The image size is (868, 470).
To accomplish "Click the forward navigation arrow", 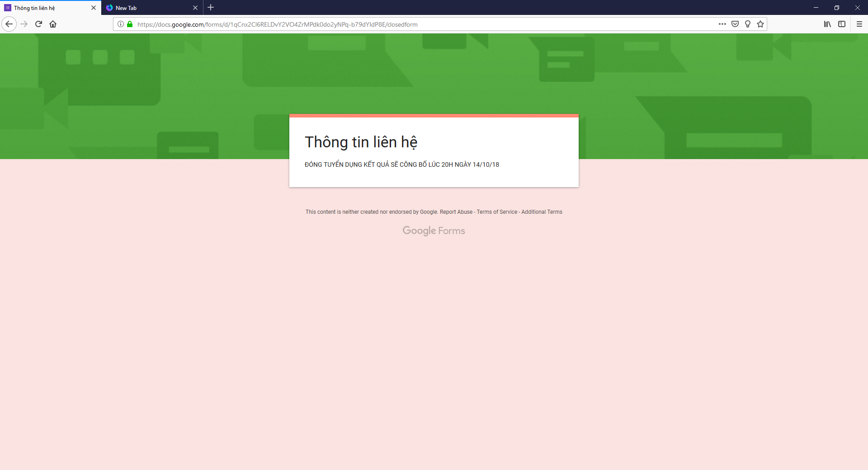I will click(x=24, y=24).
